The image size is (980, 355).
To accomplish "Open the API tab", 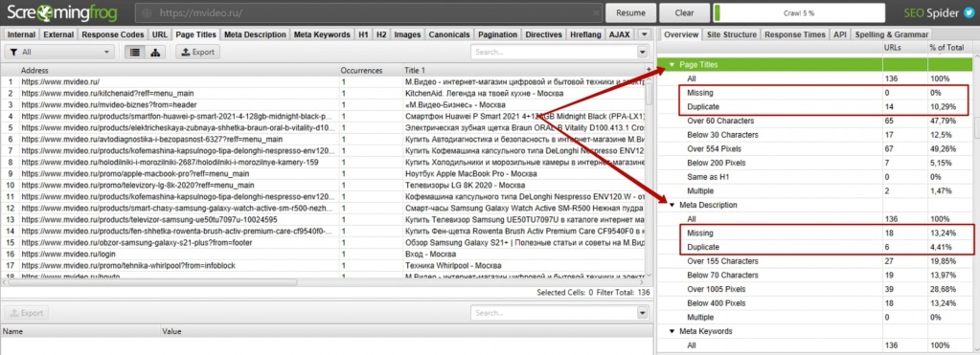I will coord(839,35).
